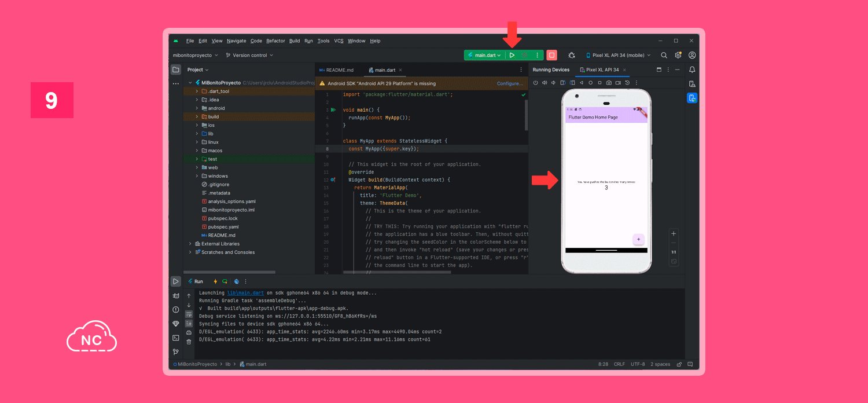This screenshot has width=868, height=403.
Task: Click the editor vertical scrollbar
Action: click(526, 115)
